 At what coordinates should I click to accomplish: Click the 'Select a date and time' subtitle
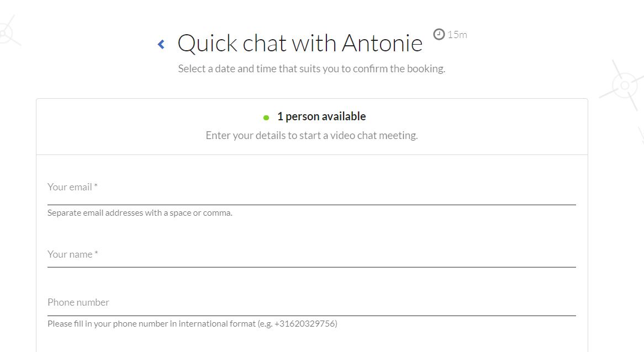(312, 69)
